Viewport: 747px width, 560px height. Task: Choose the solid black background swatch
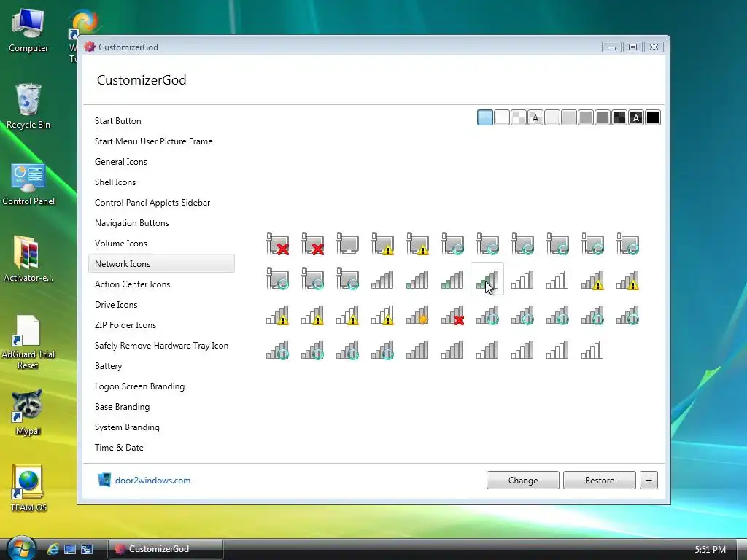653,117
